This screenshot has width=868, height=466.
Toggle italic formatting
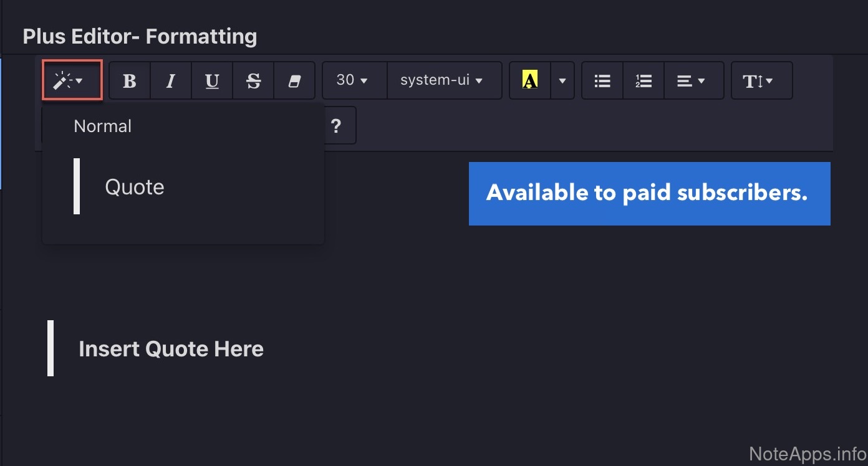tap(170, 81)
